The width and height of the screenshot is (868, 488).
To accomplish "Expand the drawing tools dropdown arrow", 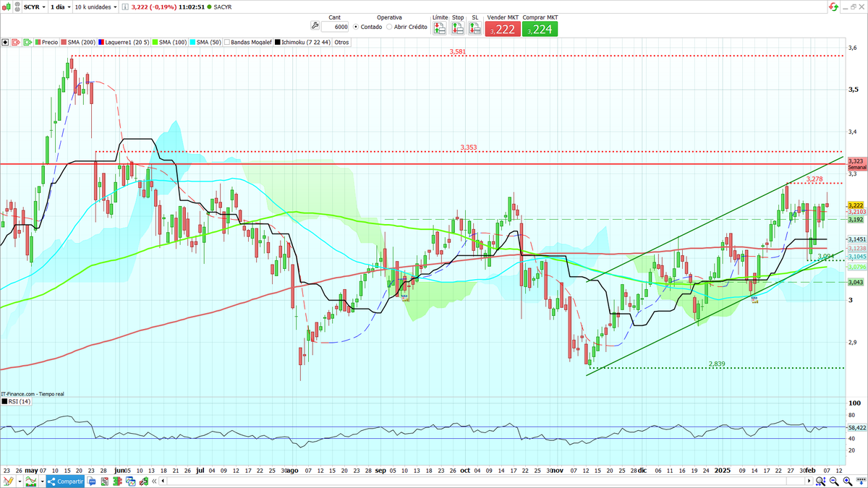I will pos(20,481).
